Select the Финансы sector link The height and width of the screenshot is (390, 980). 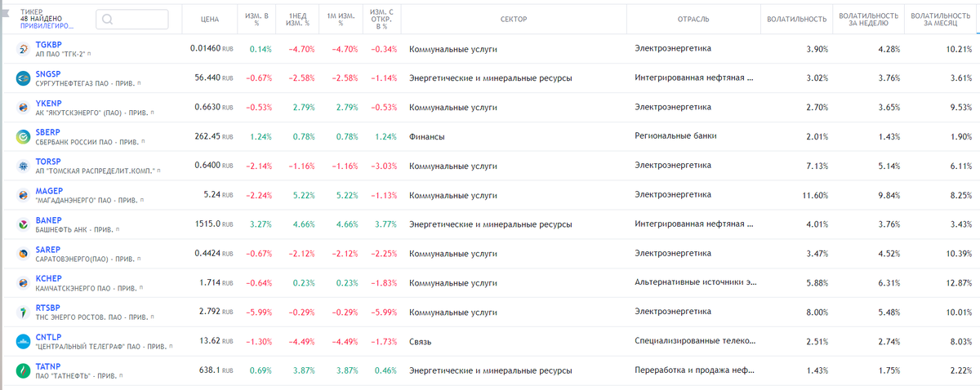click(x=426, y=137)
